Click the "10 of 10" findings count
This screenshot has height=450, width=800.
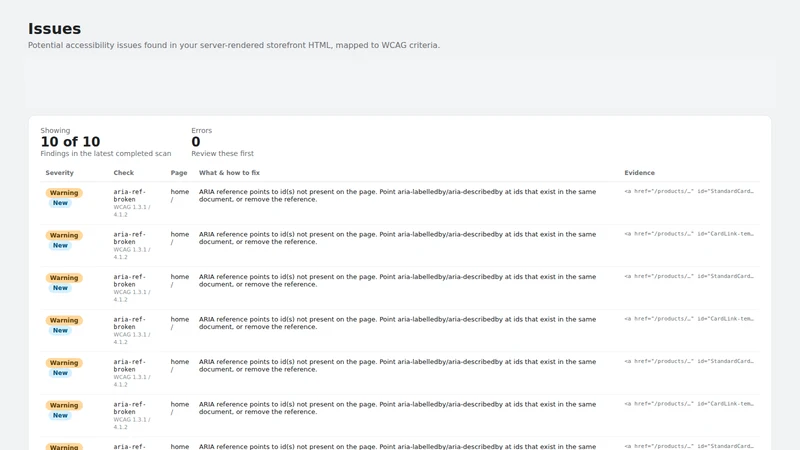pos(70,142)
